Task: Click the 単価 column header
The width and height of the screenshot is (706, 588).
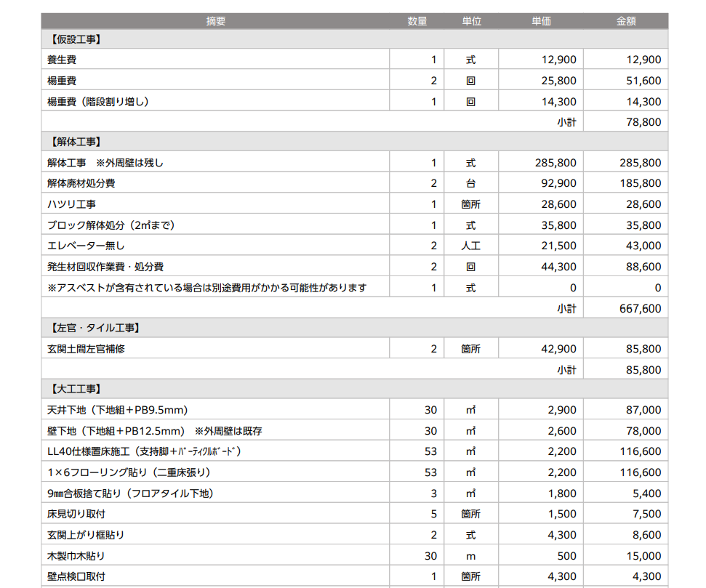Action: pos(540,21)
